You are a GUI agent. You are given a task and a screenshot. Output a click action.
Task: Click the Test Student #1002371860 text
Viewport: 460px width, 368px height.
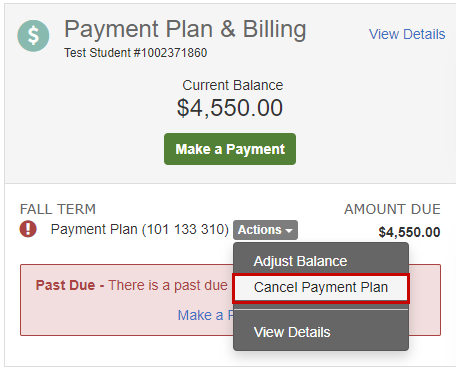pyautogui.click(x=136, y=53)
